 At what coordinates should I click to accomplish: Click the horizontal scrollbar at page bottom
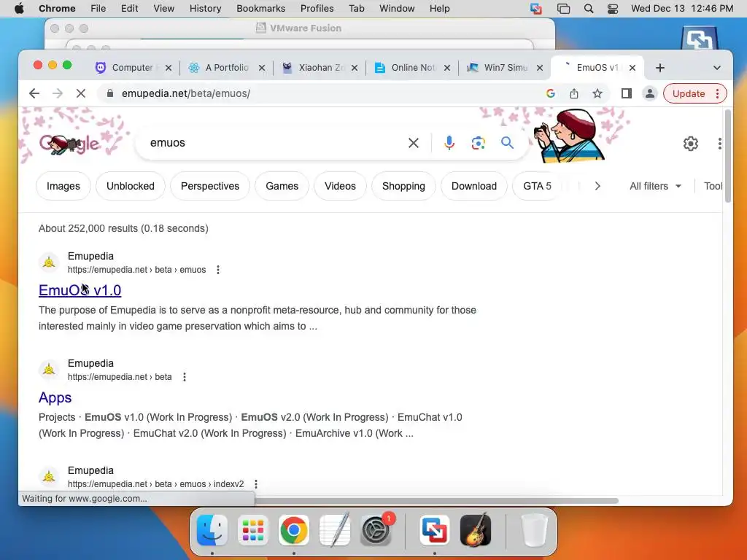click(x=436, y=500)
